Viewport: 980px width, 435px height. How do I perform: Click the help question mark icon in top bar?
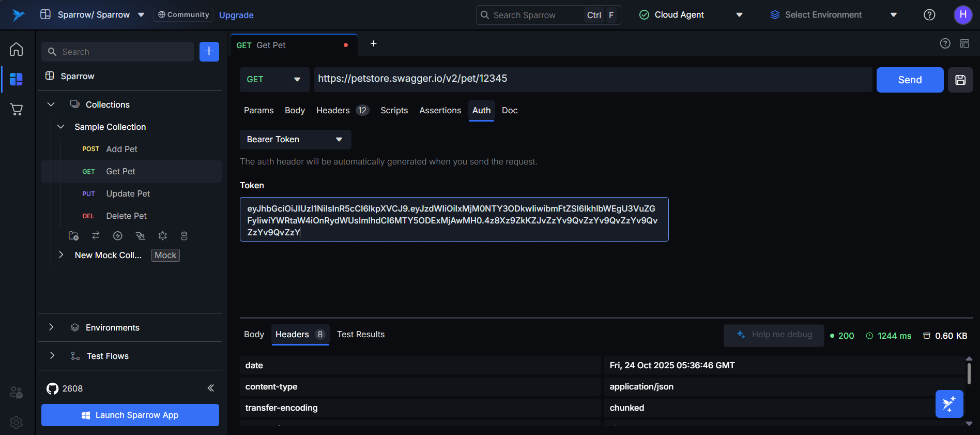coord(929,15)
